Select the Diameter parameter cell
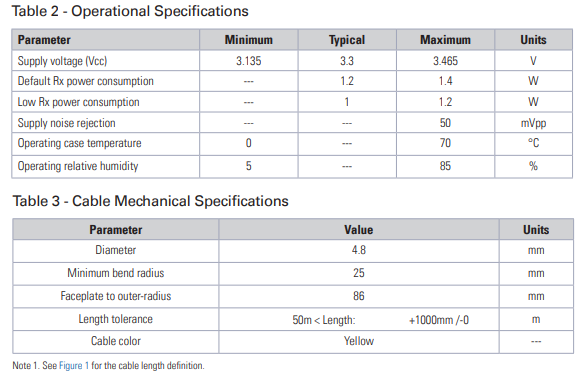This screenshot has height=375, width=588. [116, 250]
